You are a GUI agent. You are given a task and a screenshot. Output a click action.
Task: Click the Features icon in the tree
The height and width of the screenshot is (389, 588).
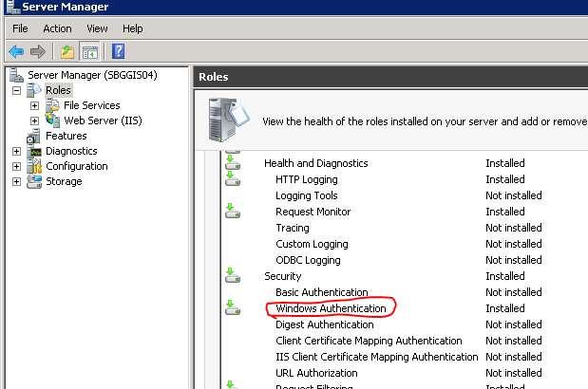34,136
